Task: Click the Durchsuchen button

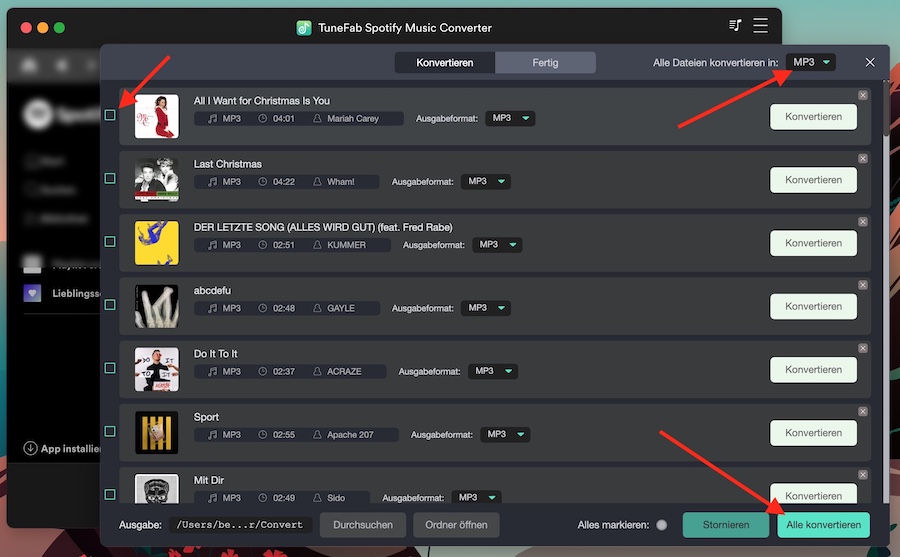Action: (363, 525)
